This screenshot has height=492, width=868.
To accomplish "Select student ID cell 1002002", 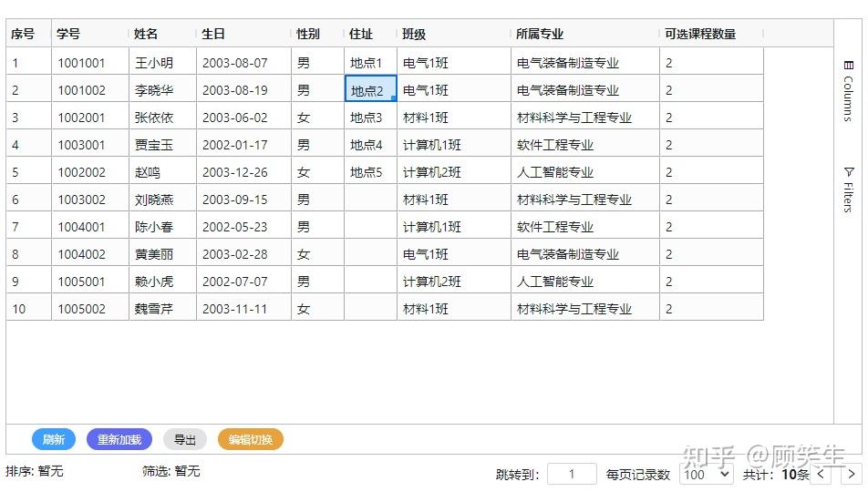I will click(90, 171).
